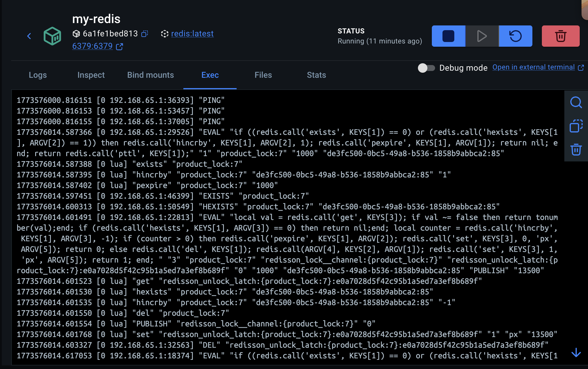Click Open in external terminal
This screenshot has width=588, height=369.
pos(533,67)
